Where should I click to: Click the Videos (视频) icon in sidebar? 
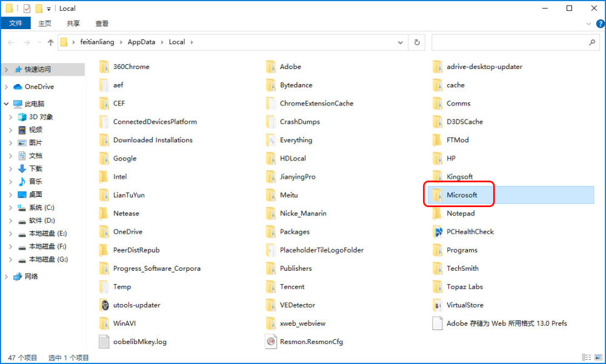tap(22, 130)
